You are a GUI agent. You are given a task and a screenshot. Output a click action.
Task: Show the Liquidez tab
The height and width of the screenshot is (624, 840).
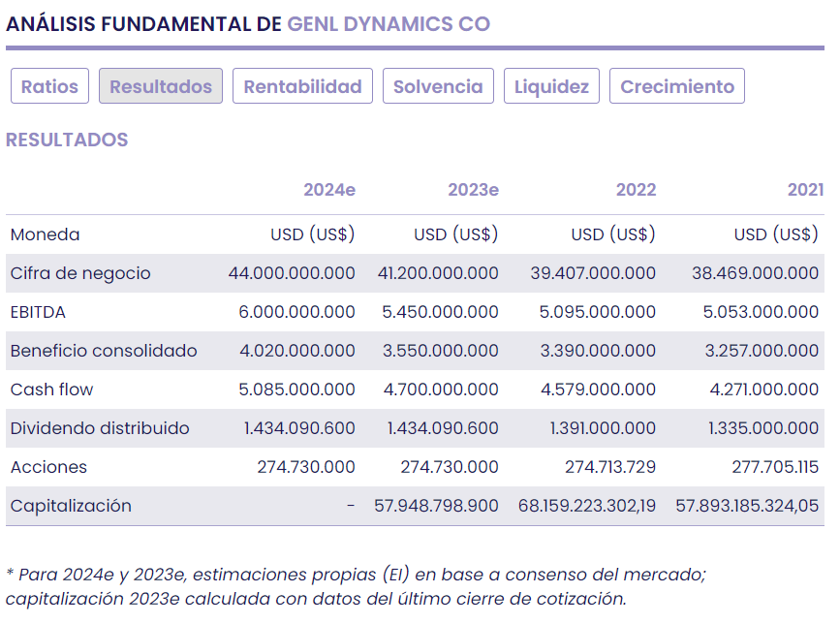[x=551, y=86]
